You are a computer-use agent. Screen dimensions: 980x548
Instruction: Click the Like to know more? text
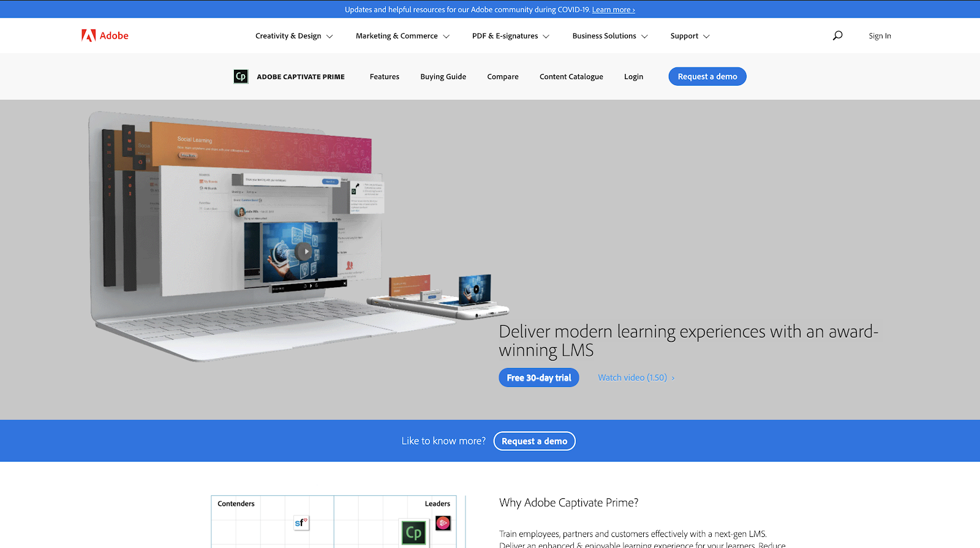[443, 441]
